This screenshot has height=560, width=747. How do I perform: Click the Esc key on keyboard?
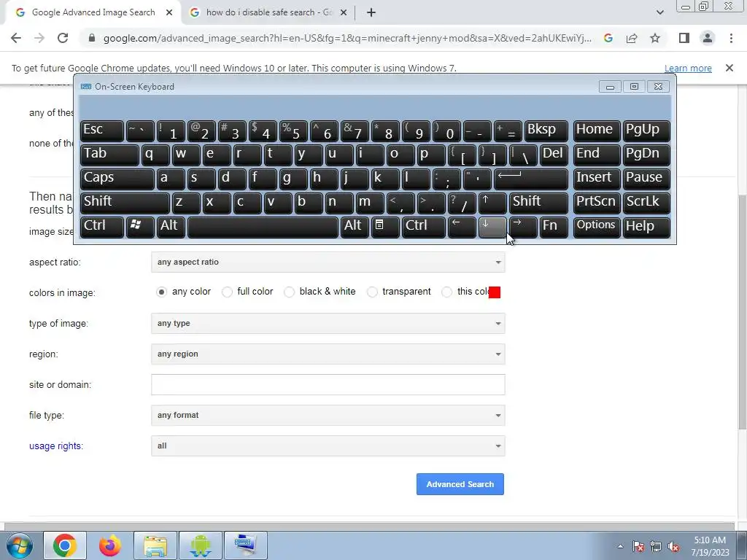click(102, 131)
